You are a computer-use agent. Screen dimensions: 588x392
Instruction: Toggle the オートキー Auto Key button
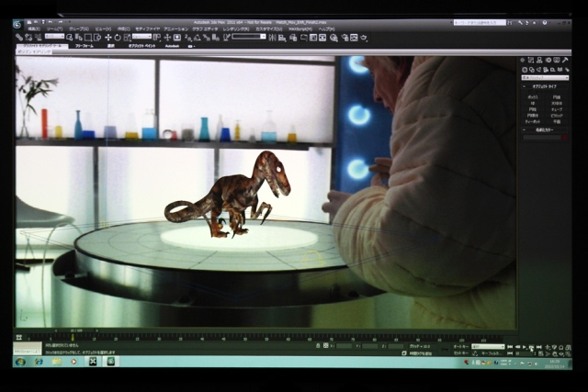click(x=461, y=347)
